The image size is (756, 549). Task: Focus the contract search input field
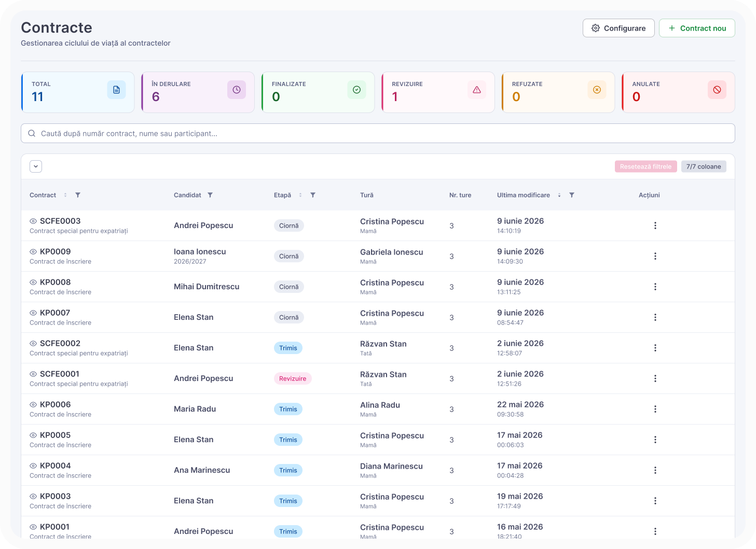(x=378, y=133)
